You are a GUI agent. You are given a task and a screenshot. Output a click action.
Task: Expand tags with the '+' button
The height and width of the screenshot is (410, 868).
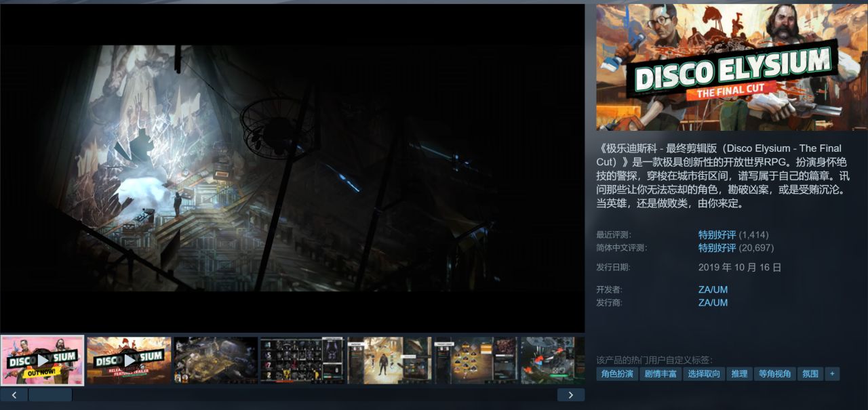[x=832, y=374]
